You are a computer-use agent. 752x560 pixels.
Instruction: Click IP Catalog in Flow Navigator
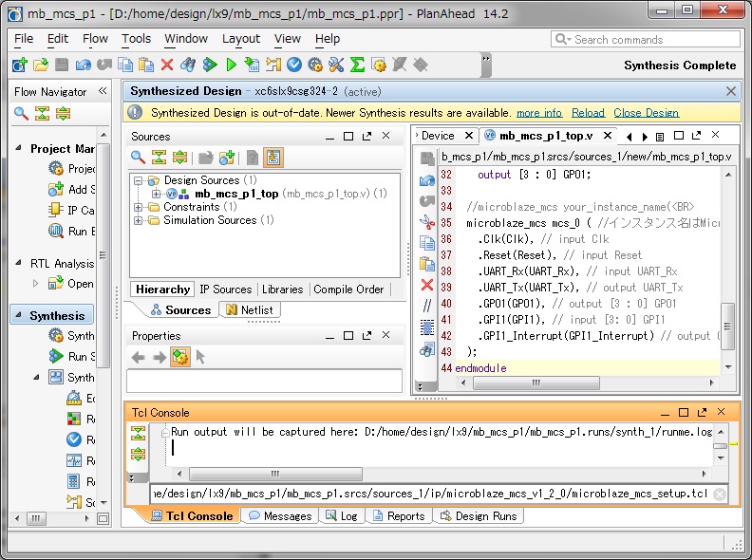click(72, 210)
